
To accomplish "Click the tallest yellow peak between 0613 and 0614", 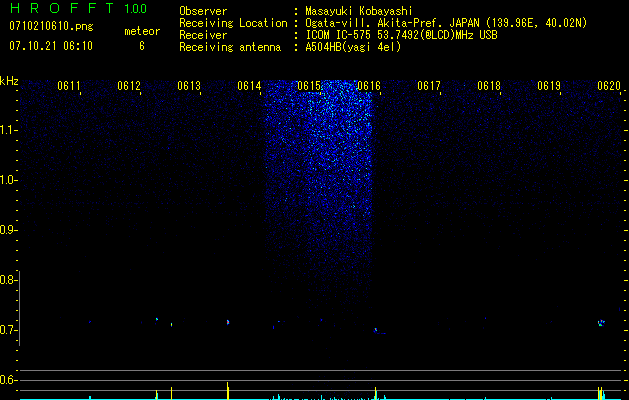I will pos(228,391).
